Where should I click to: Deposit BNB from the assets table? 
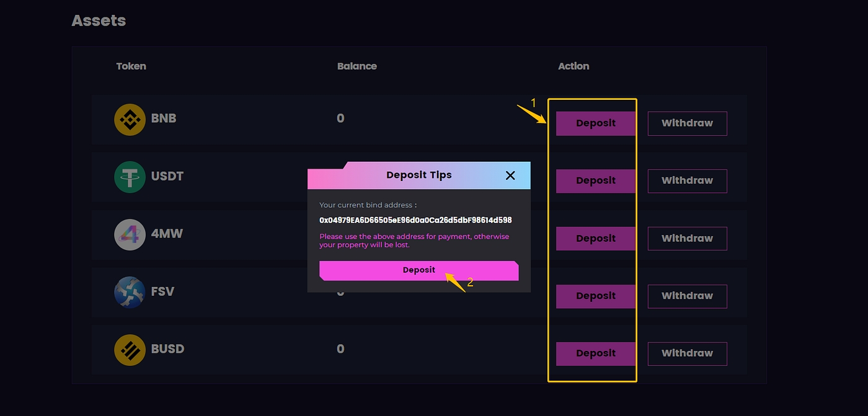click(x=595, y=123)
